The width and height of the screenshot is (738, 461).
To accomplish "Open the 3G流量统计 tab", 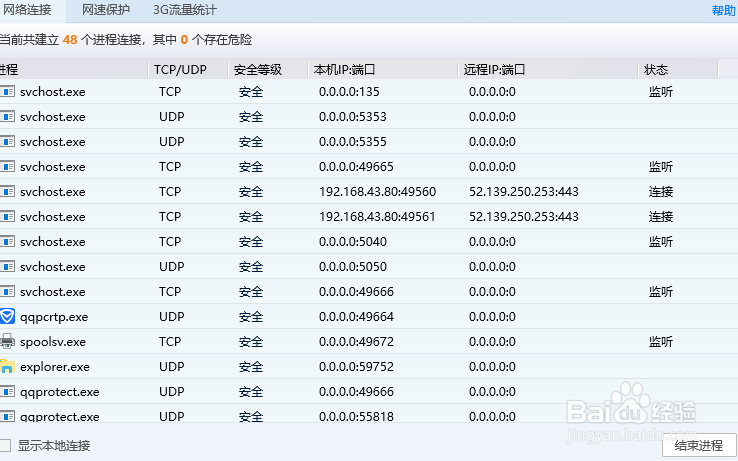I will coord(185,10).
